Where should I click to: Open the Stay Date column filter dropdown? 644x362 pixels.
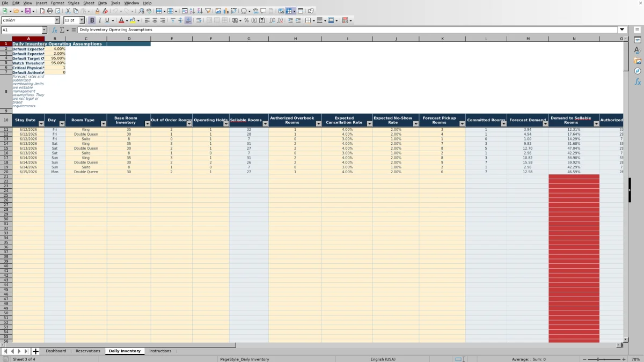tap(41, 123)
